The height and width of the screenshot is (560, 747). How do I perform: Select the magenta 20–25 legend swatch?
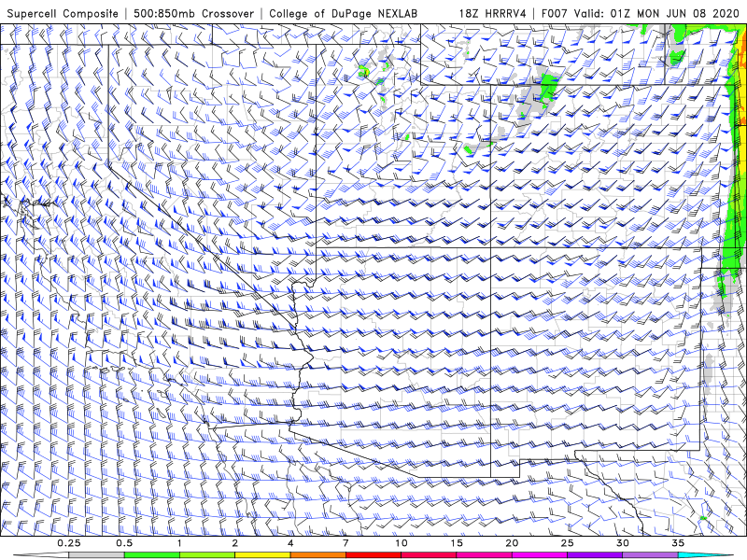click(540, 555)
